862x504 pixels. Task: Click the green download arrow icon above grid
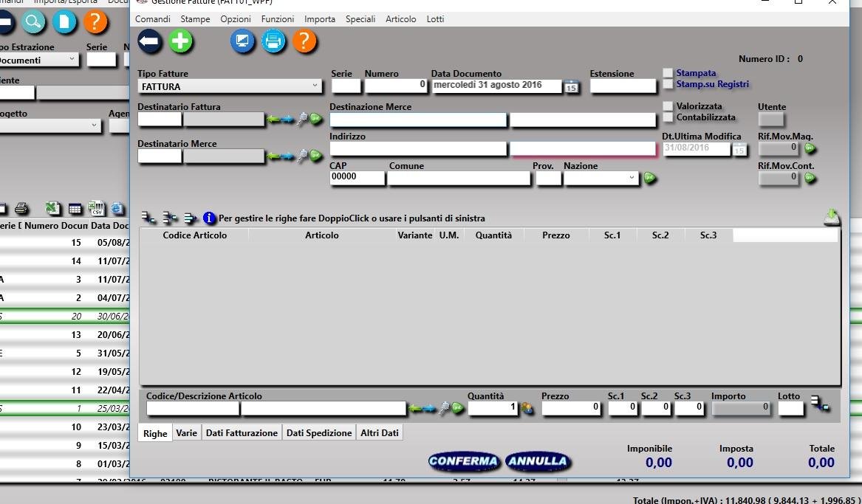[832, 217]
